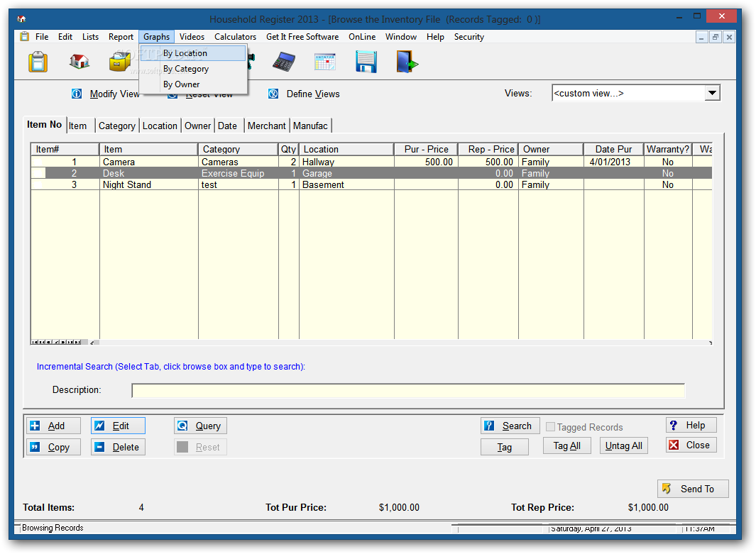The height and width of the screenshot is (554, 756).
Task: Click the Define Views icon
Action: coord(273,94)
